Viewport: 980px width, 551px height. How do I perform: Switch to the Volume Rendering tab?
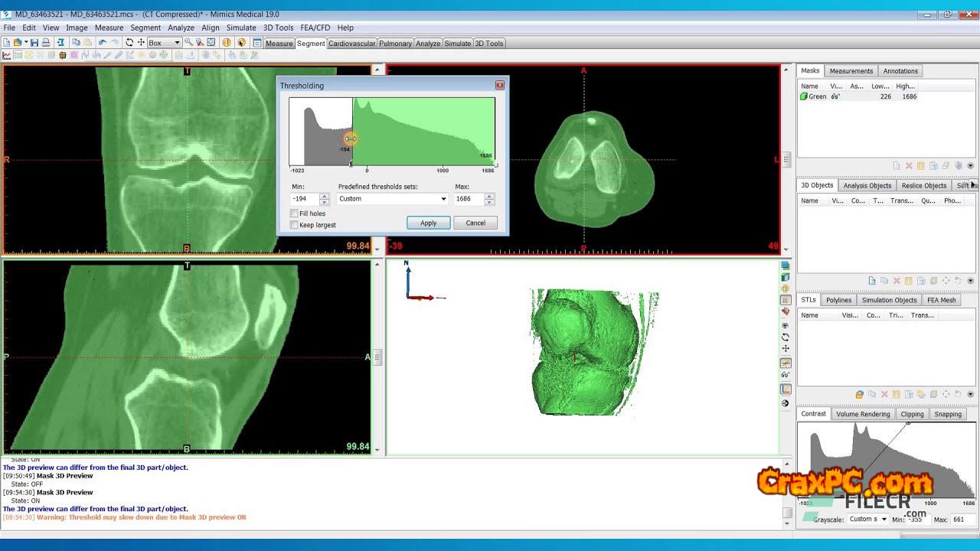pos(863,414)
